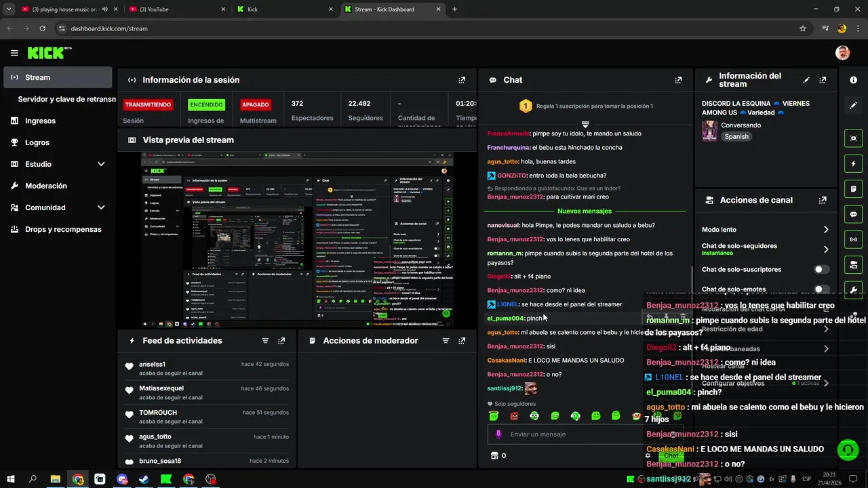This screenshot has width=868, height=488.
Task: Switch to the Kick browser tab
Action: 285,9
